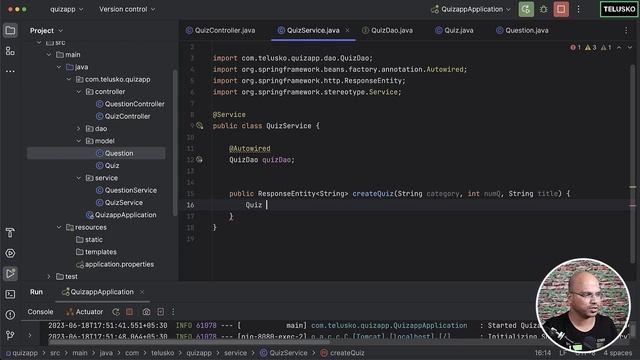
Task: Switch to Question.java tab
Action: (x=522, y=31)
